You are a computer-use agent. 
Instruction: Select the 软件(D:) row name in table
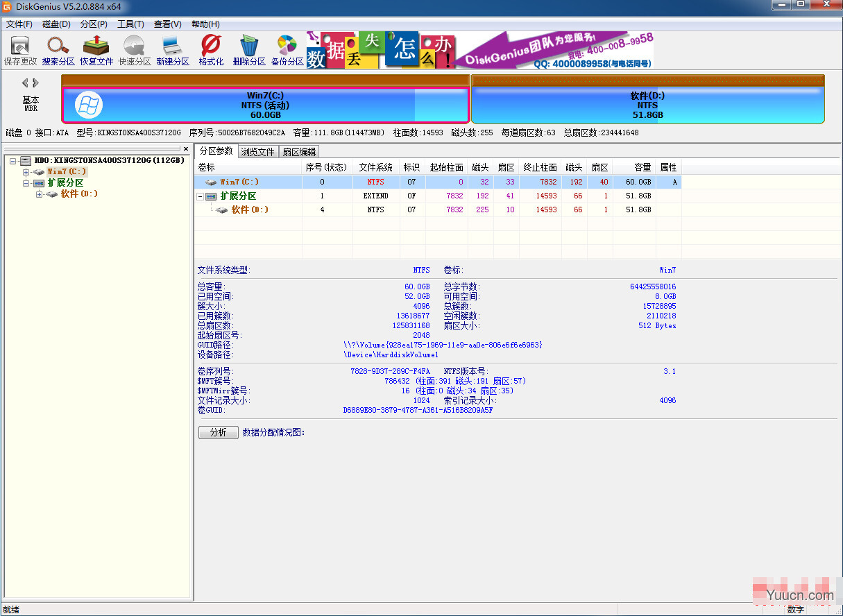click(250, 209)
